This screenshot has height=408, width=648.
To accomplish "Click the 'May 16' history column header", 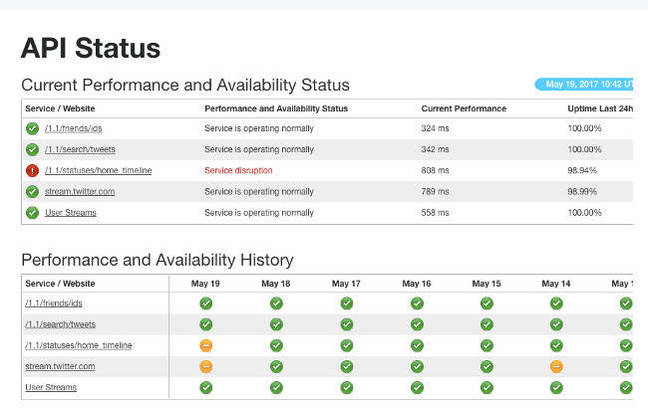I will [417, 284].
